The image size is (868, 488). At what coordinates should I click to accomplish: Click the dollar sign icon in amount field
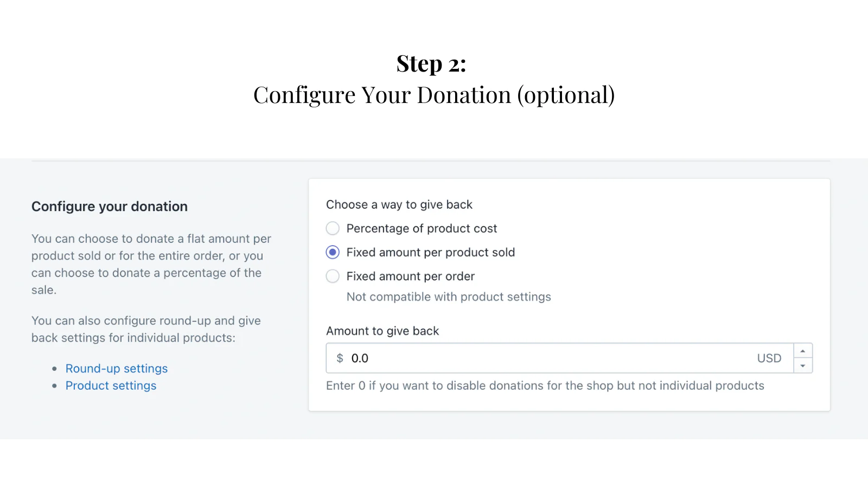[340, 358]
